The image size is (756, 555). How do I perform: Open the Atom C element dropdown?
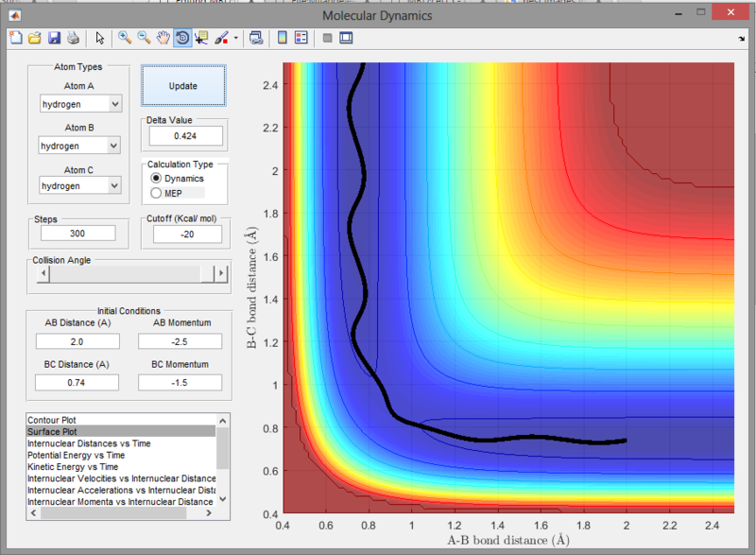[80, 186]
